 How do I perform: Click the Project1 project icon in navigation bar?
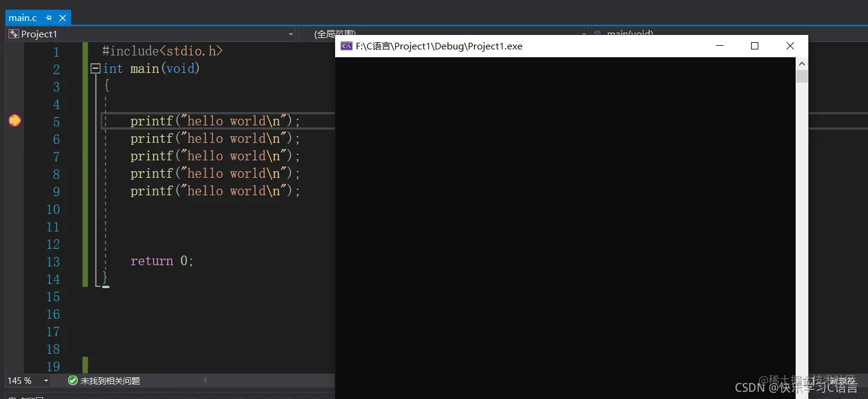coord(13,34)
